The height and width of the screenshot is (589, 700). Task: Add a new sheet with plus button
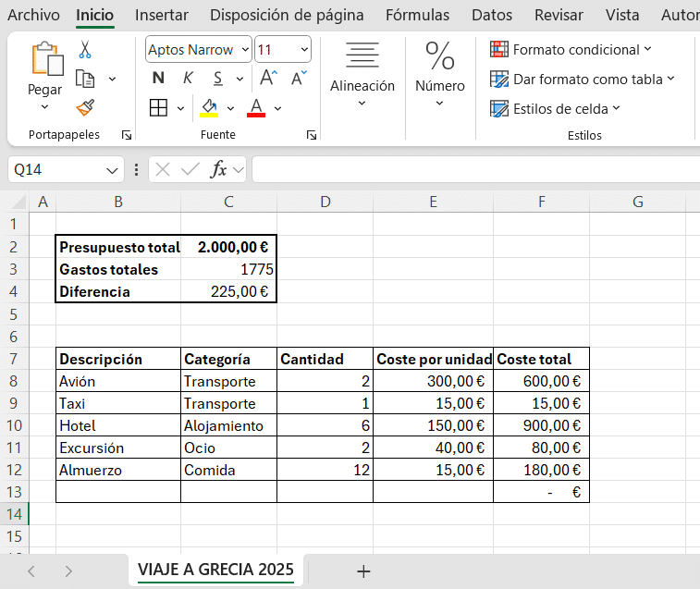(363, 571)
